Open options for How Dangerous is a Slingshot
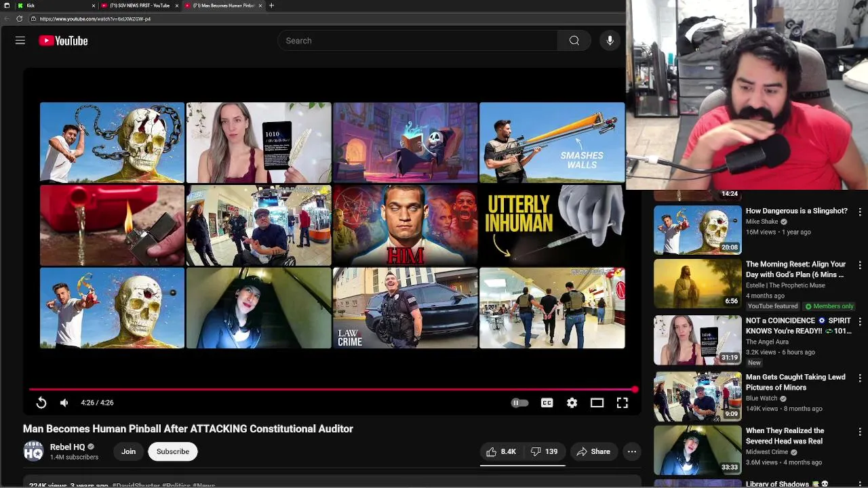This screenshot has width=868, height=488. (860, 212)
